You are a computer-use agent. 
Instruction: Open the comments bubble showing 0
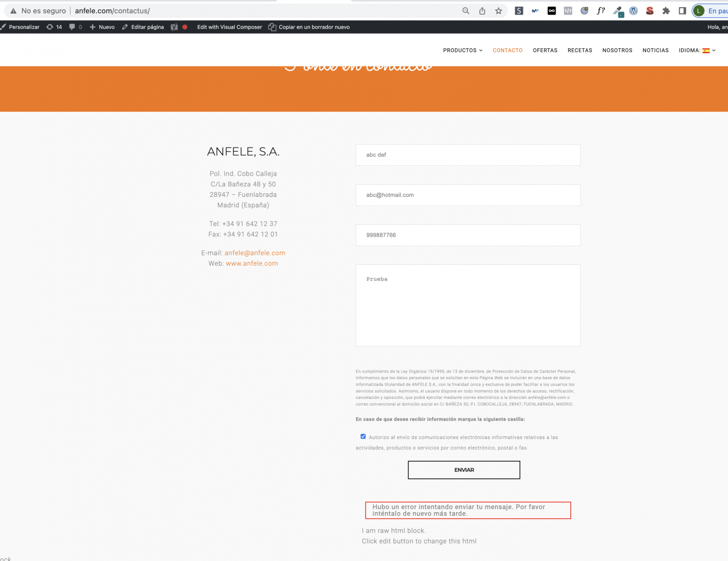(76, 27)
